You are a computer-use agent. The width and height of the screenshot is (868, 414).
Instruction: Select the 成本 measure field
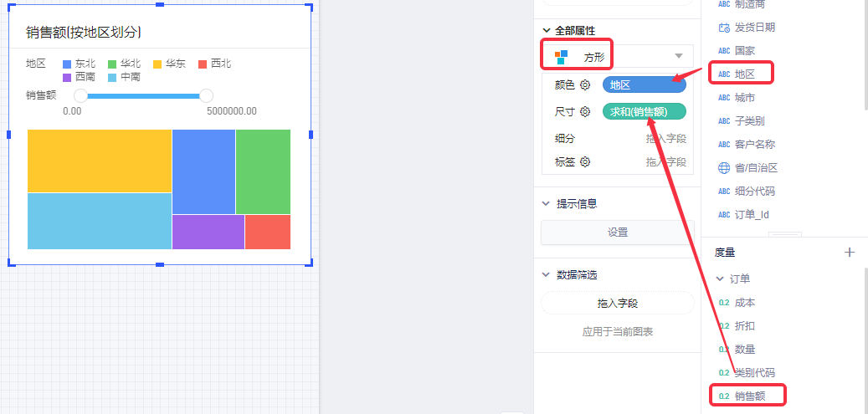point(744,303)
